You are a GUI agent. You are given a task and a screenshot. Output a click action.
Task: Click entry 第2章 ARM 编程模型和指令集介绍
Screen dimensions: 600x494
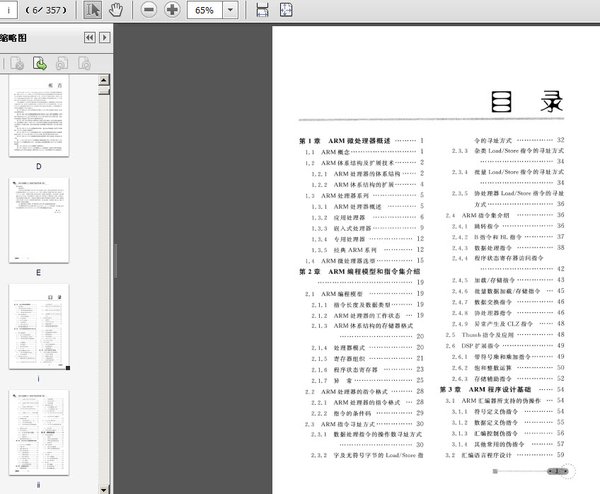[361, 276]
